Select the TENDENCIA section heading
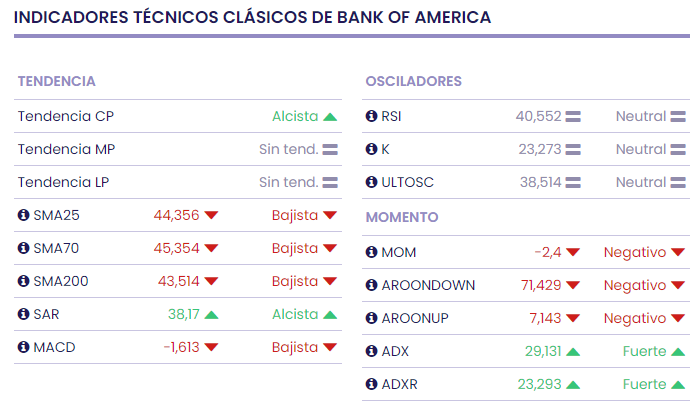 (56, 81)
